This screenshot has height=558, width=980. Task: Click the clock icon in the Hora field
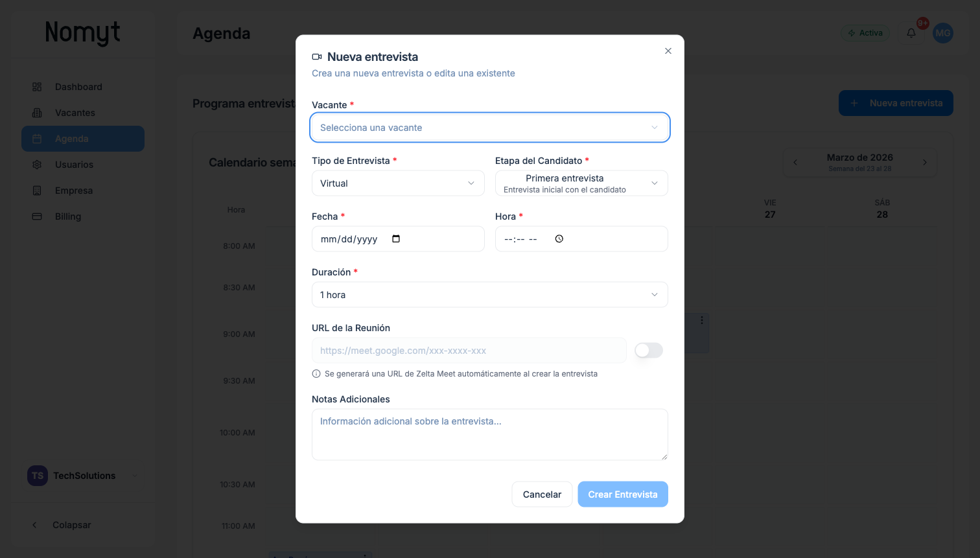559,238
